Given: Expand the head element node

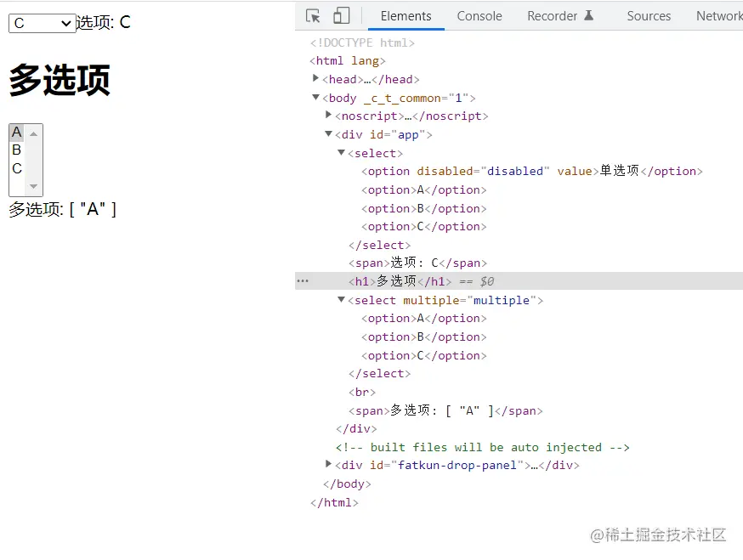Looking at the screenshot, I should 315,78.
